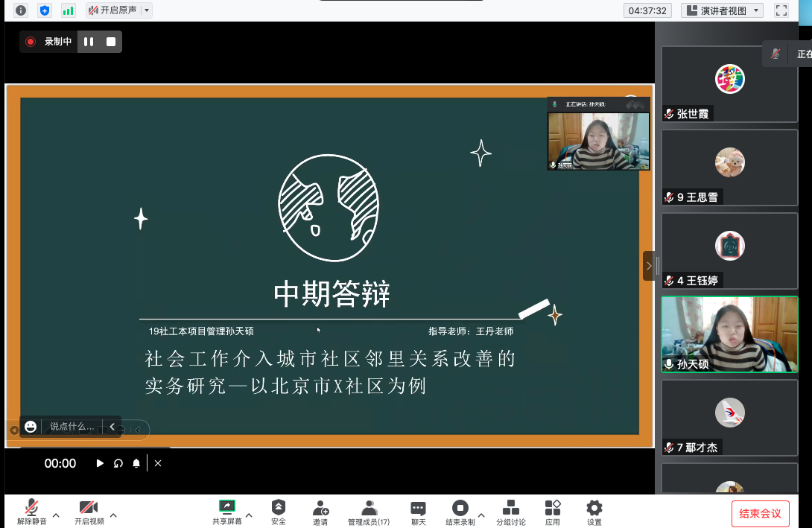Open the Invite (邀请) icon
Screen dimensions: 812x528
(x=320, y=510)
